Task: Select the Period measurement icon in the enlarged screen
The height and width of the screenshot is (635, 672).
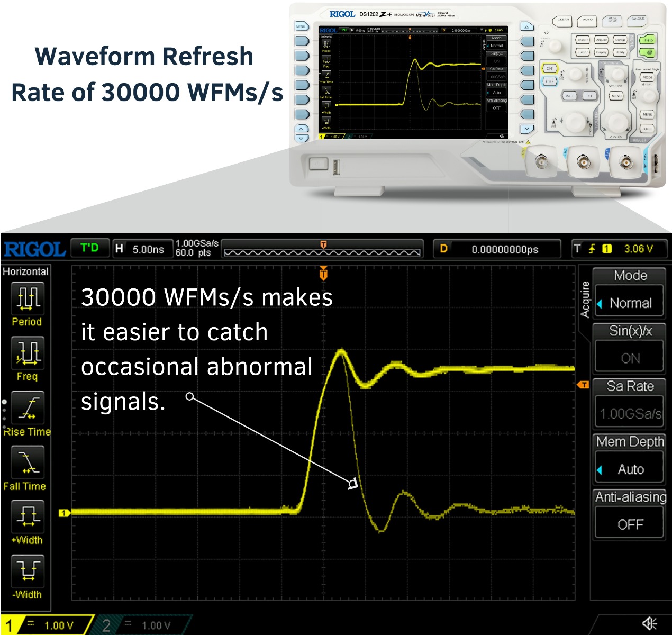Action: pyautogui.click(x=29, y=297)
